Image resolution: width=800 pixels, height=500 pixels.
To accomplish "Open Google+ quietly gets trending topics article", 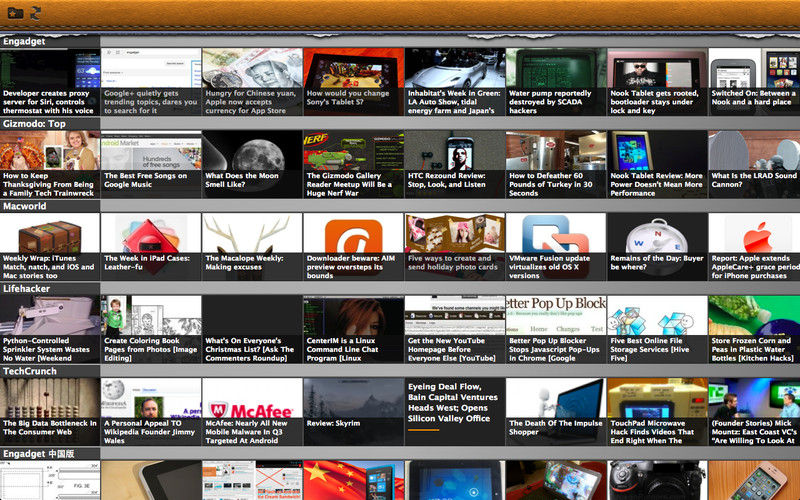I will (151, 82).
